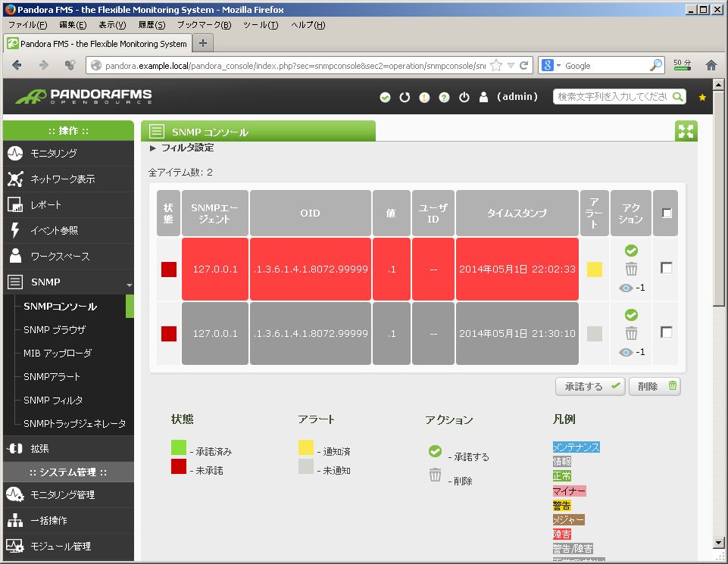Image resolution: width=728 pixels, height=564 pixels.
Task: Open the Extensions (拡張) sidebar icon
Action: [x=15, y=448]
